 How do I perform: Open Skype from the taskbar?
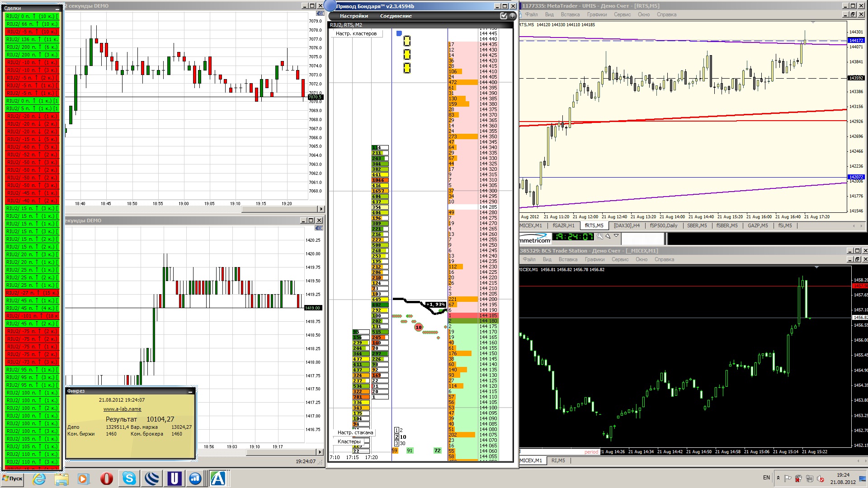(x=129, y=479)
